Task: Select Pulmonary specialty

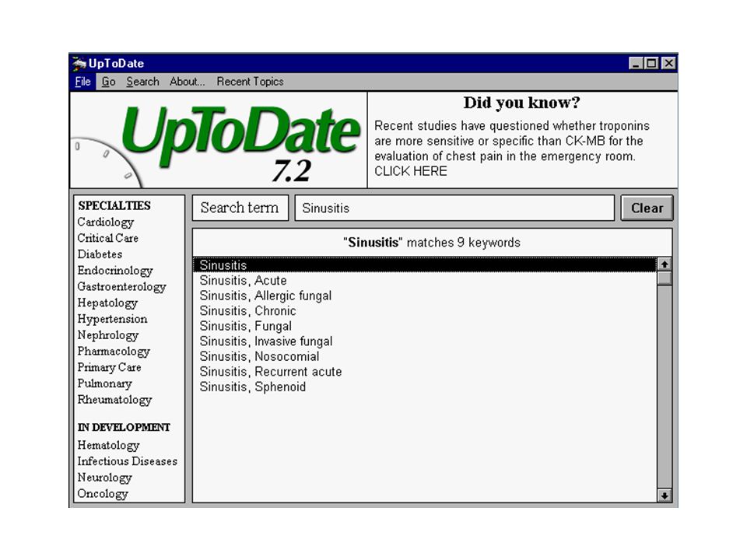Action: (105, 383)
